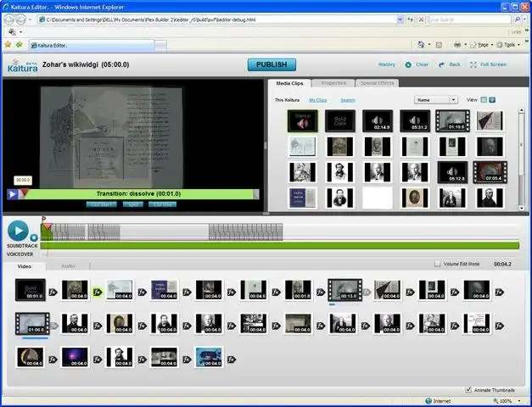Screen dimensions: 532x407
Task: Go forward with the browser forward arrow
Action: pyautogui.click(x=21, y=20)
